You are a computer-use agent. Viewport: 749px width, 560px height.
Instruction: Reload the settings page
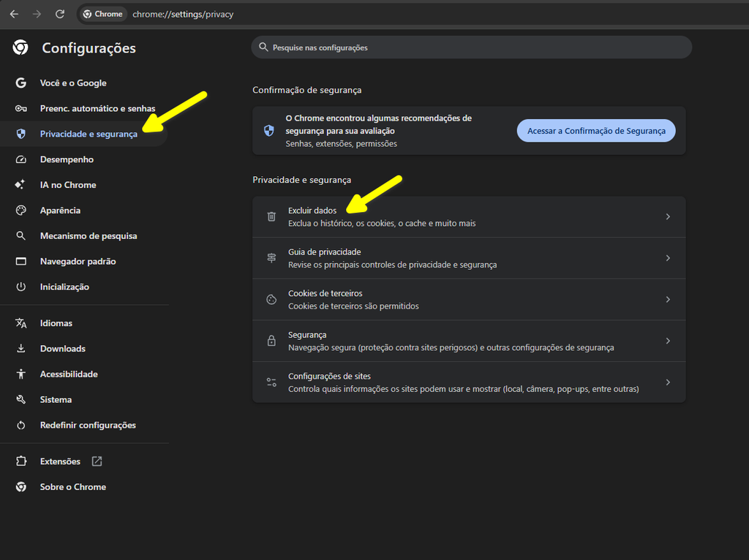[60, 15]
